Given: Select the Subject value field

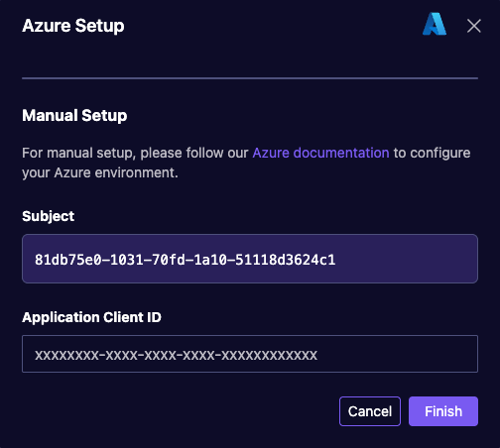Looking at the screenshot, I should pyautogui.click(x=250, y=259).
